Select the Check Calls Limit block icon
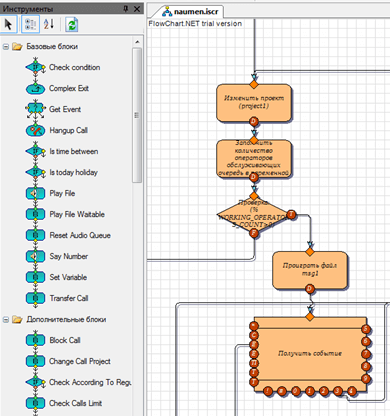Screen dimensions: 390x417 pyautogui.click(x=35, y=403)
